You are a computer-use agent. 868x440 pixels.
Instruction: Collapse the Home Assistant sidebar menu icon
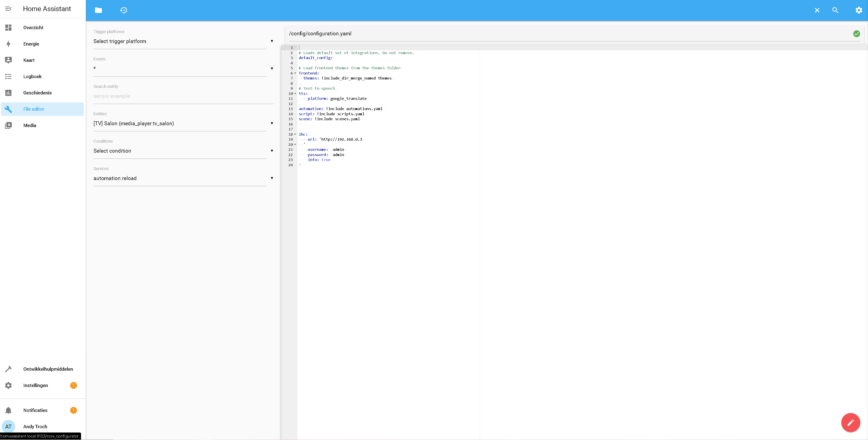8,9
